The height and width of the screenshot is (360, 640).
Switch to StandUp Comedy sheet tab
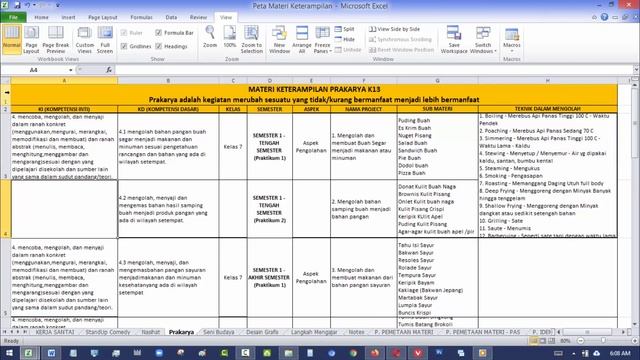pos(108,332)
